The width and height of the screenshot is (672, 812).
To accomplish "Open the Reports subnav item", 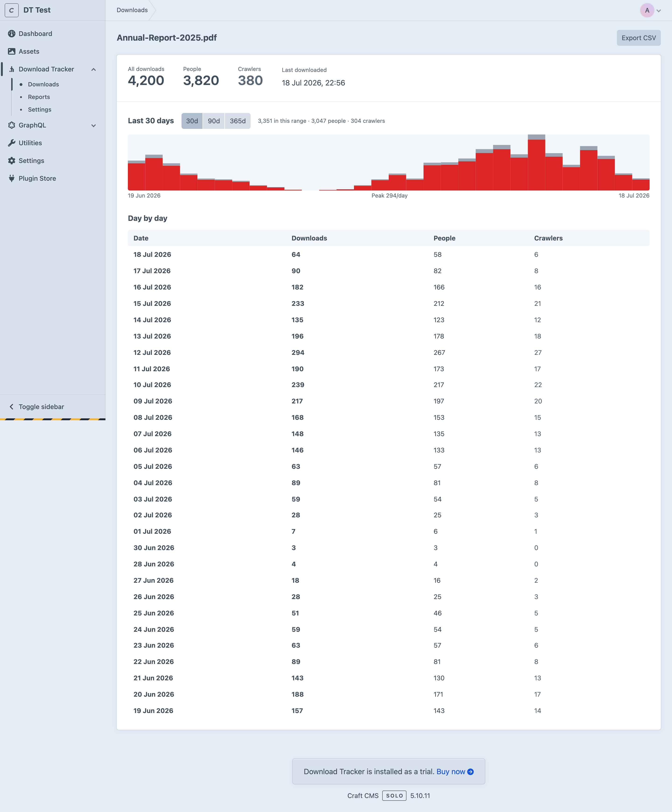I will coord(39,97).
